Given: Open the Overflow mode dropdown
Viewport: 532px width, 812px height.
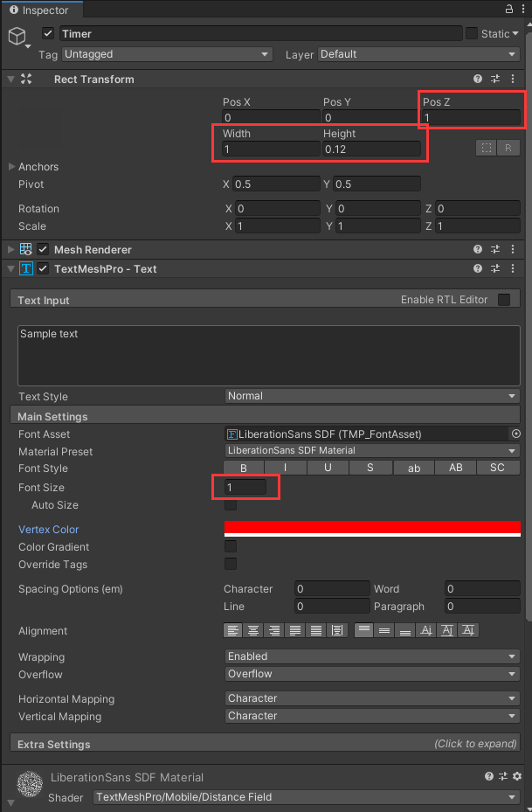Looking at the screenshot, I should [371, 674].
